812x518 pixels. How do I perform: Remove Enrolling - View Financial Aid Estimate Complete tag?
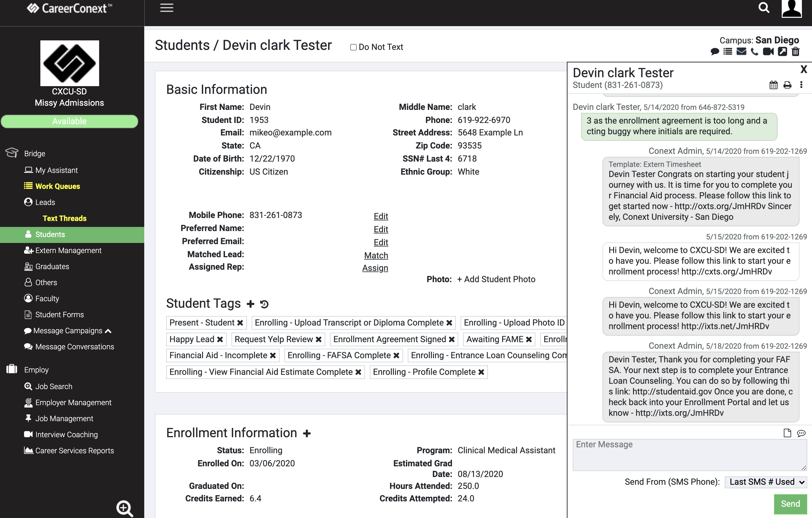358,372
